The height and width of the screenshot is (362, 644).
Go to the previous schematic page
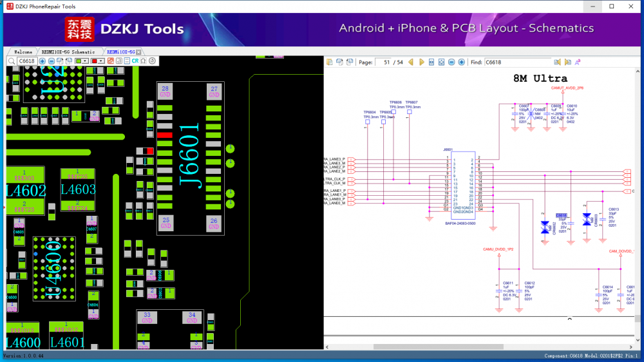pyautogui.click(x=411, y=62)
